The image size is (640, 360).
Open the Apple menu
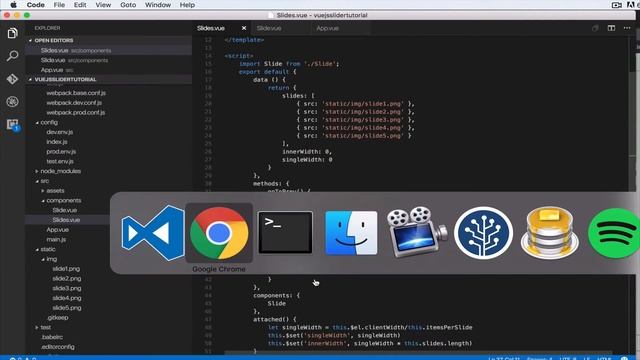[x=13, y=5]
